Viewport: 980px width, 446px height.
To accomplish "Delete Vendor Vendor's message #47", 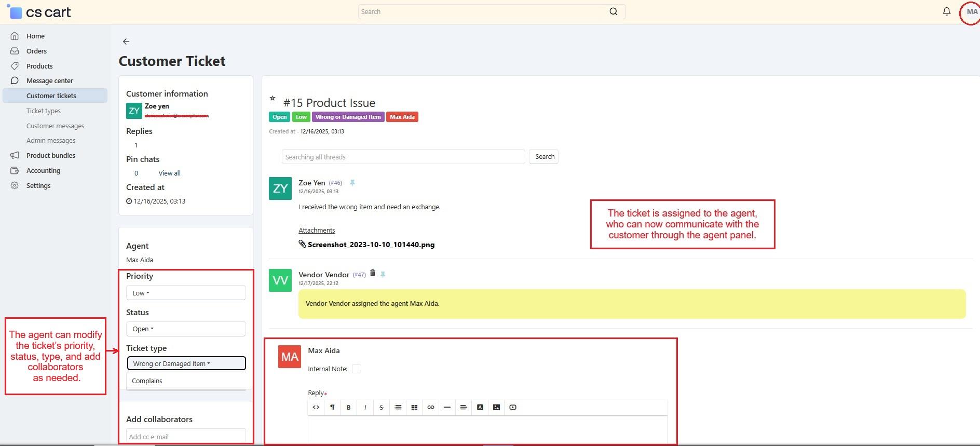I will (372, 273).
